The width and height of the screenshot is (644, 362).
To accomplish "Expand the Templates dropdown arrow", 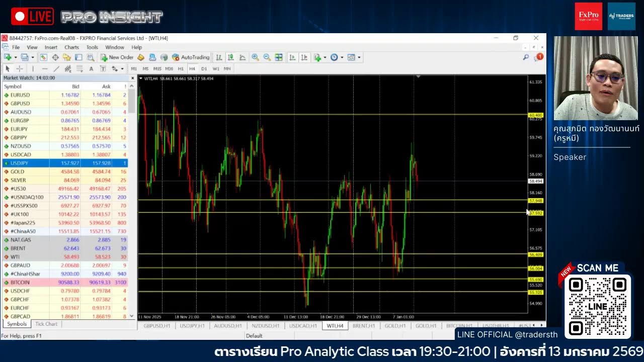I will [x=359, y=57].
